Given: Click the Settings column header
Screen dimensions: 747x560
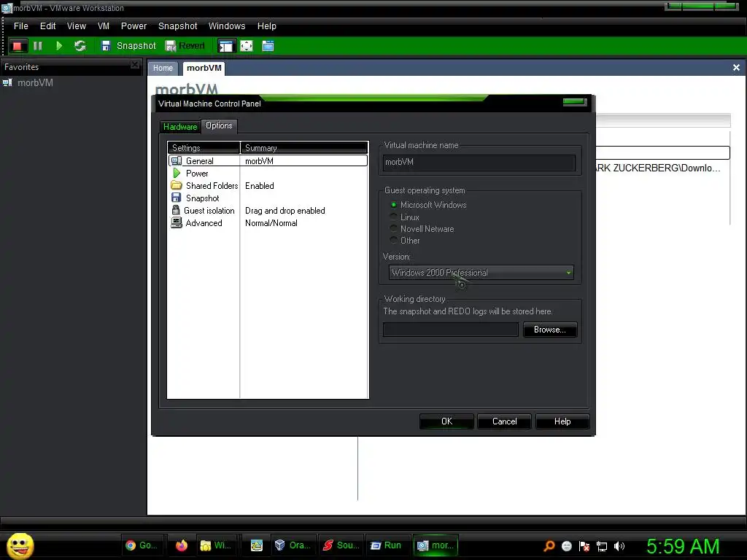Looking at the screenshot, I should 204,147.
